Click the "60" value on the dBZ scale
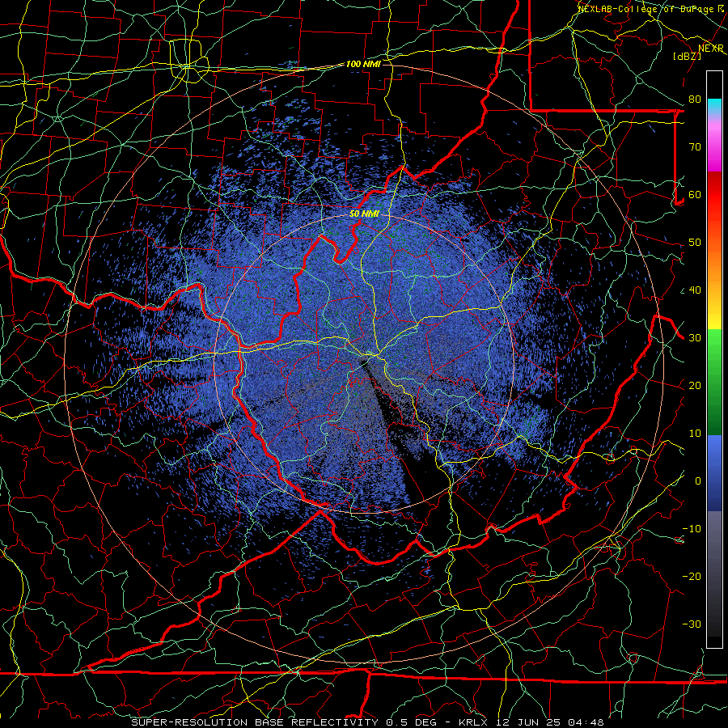Screen dimensions: 728x728 coord(695,195)
